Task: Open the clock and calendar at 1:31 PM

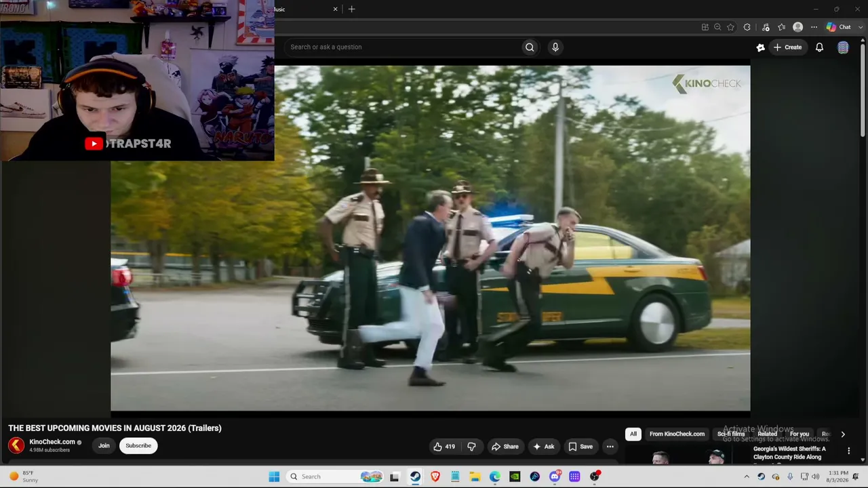Action: (838, 476)
